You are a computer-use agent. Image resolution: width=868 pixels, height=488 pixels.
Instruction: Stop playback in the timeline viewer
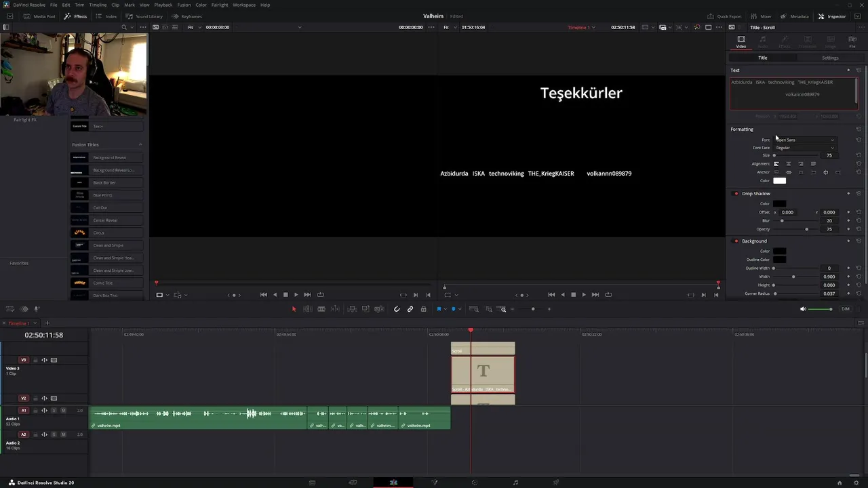(x=573, y=295)
